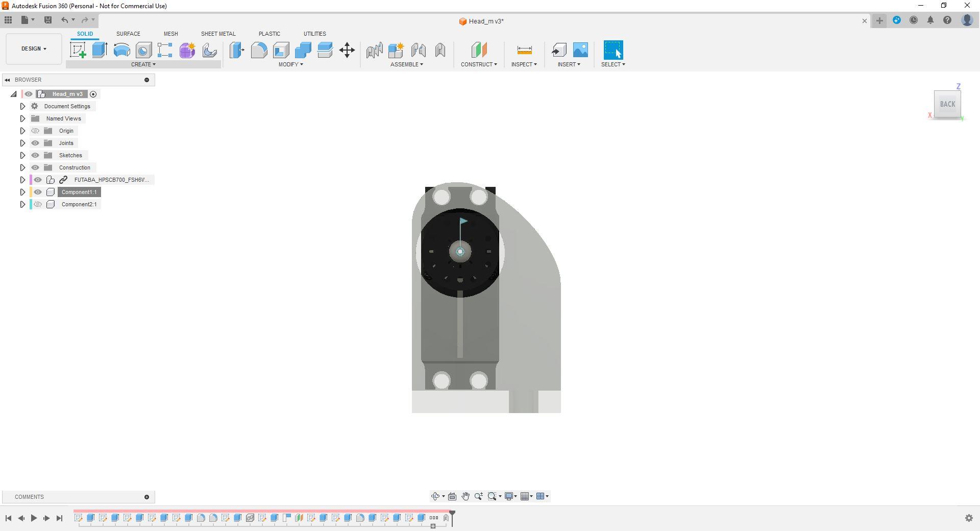Select the SOLID tab

85,34
